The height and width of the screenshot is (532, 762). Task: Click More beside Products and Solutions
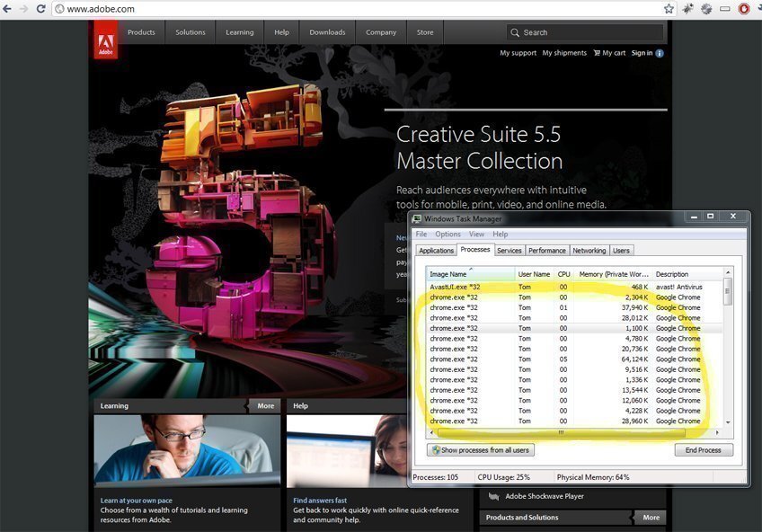pyautogui.click(x=651, y=518)
